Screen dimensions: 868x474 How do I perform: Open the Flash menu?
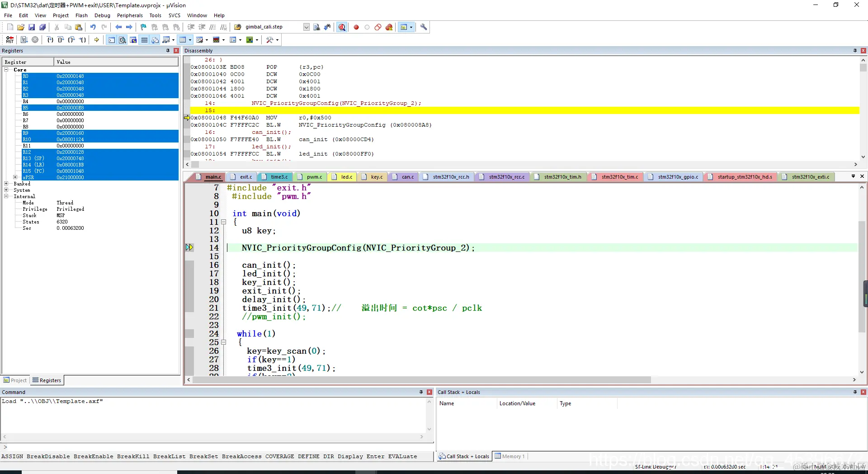point(81,15)
